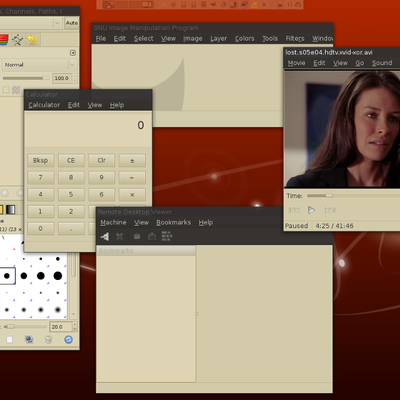Click the Bksp button in Calculator

pos(41,160)
